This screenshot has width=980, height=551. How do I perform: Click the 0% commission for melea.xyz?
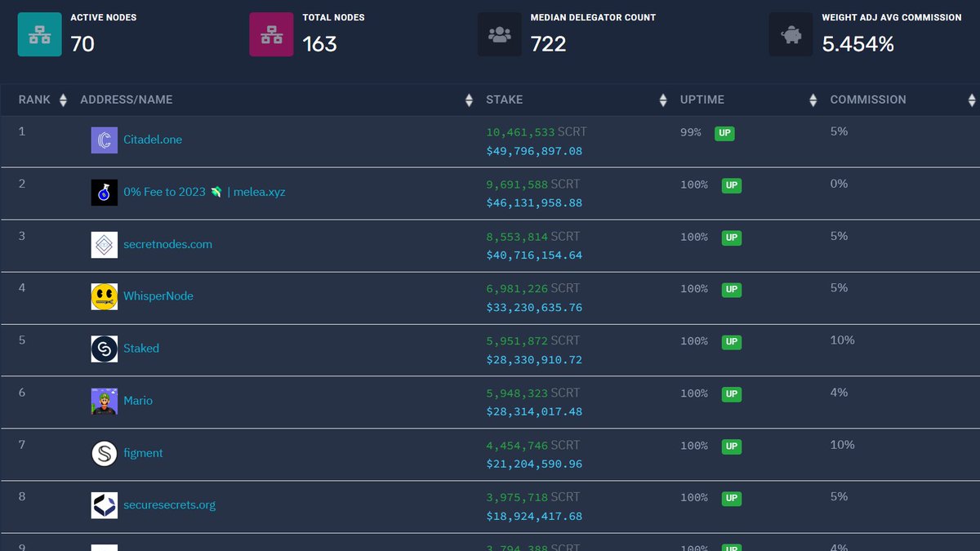(x=839, y=184)
